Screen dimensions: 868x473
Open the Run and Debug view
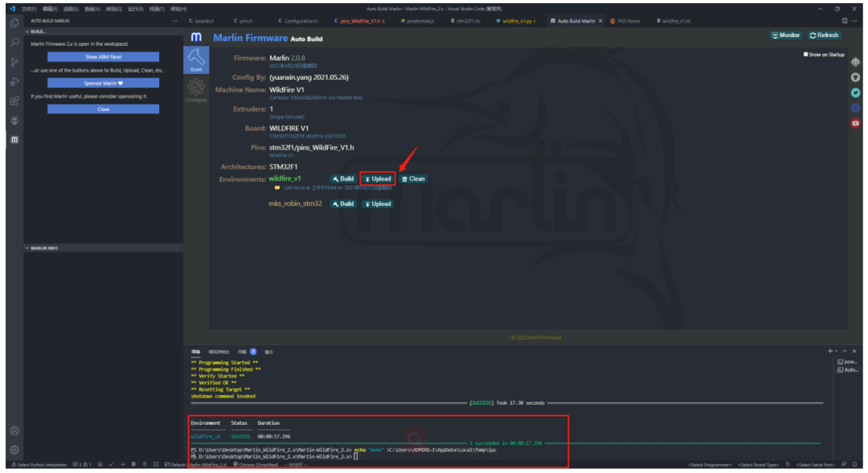tap(14, 81)
